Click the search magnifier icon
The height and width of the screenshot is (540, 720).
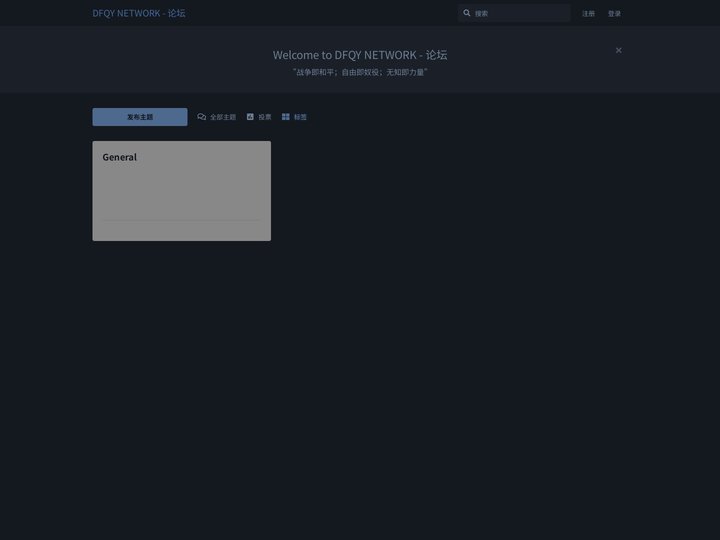point(467,13)
